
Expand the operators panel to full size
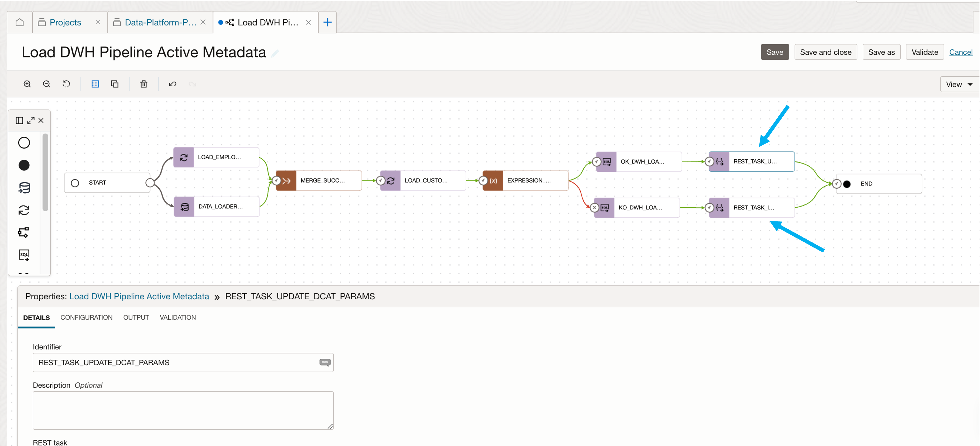[x=31, y=121]
